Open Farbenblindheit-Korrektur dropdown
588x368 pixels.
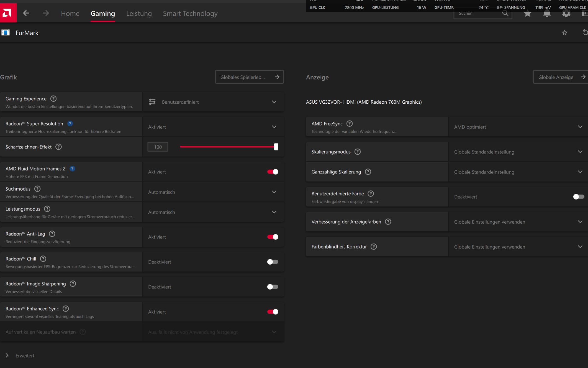click(518, 247)
